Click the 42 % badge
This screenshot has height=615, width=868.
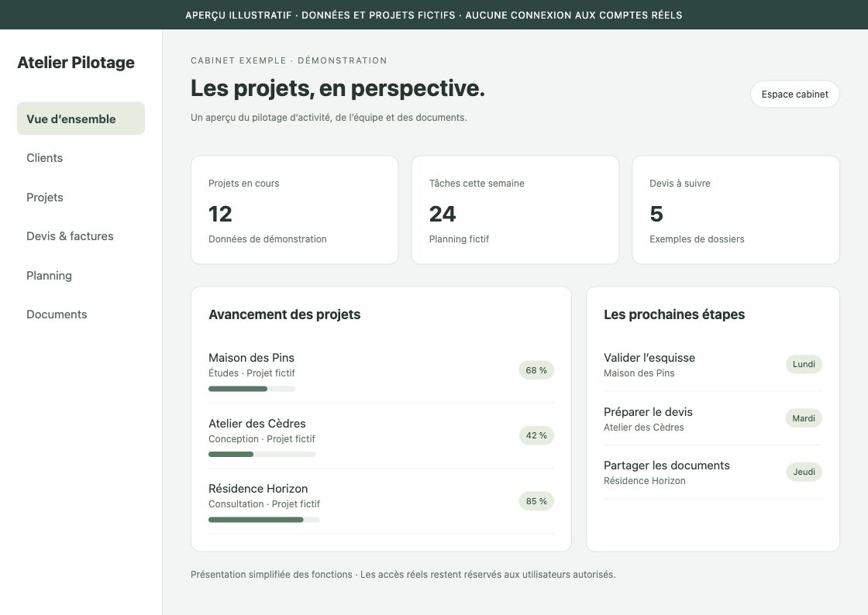(536, 436)
